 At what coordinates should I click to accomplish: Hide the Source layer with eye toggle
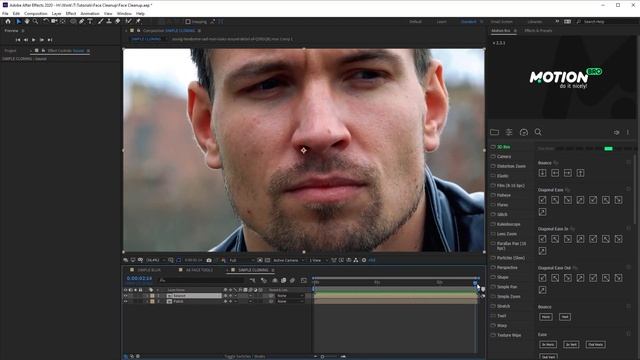click(x=126, y=296)
